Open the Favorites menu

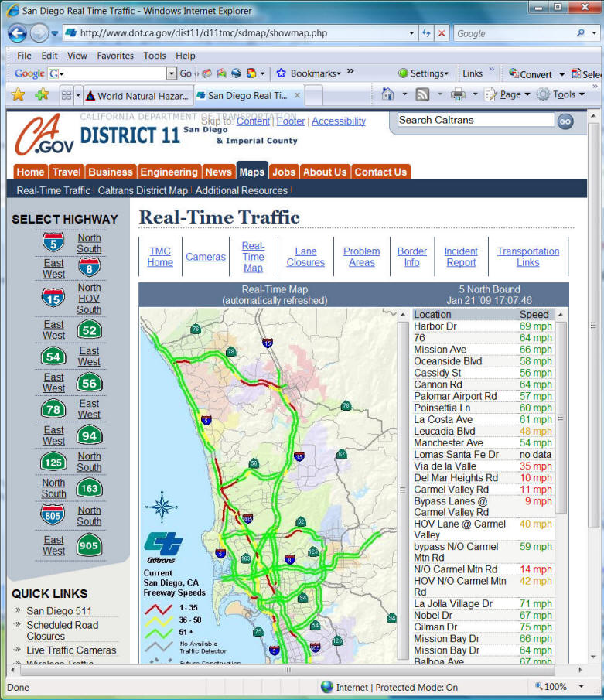115,56
